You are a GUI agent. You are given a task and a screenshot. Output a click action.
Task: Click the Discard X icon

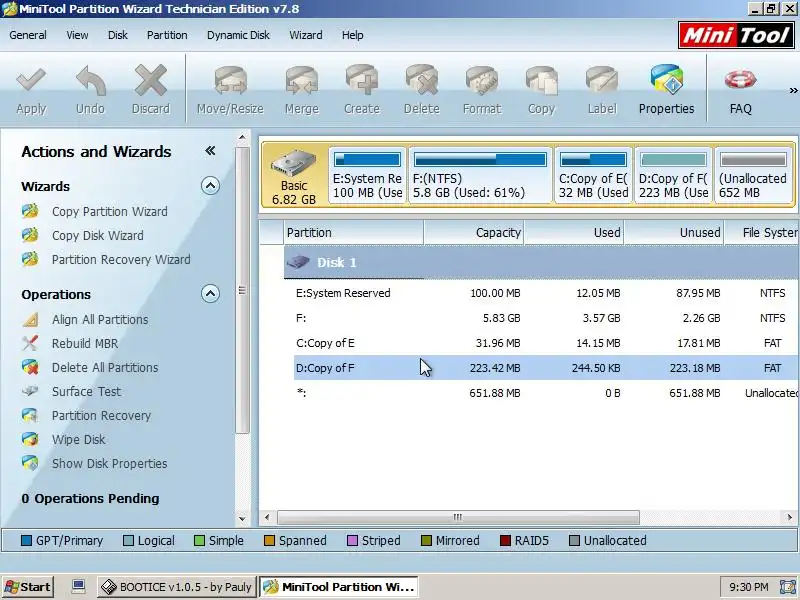[x=151, y=80]
